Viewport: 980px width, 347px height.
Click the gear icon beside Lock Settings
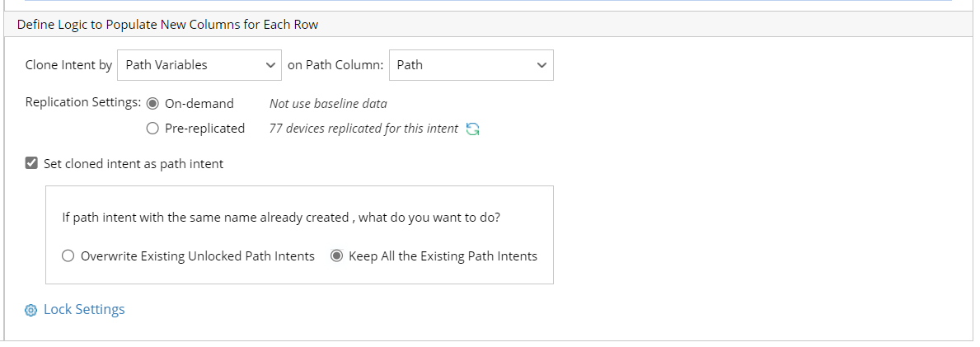coord(31,310)
